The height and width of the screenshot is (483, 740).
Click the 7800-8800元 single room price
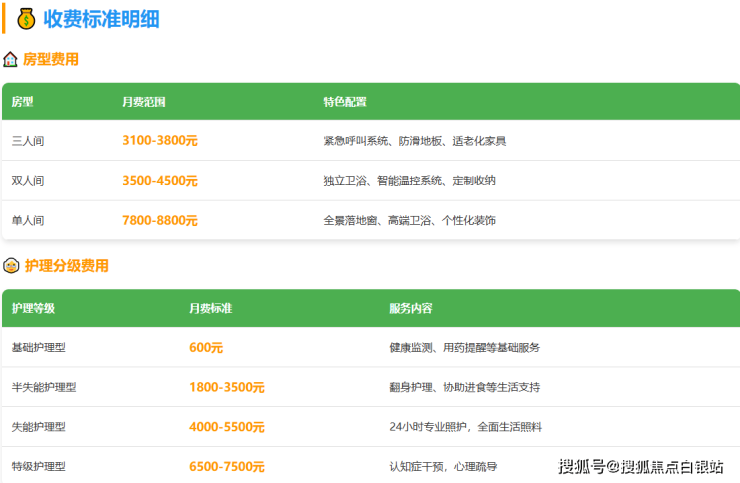(160, 220)
